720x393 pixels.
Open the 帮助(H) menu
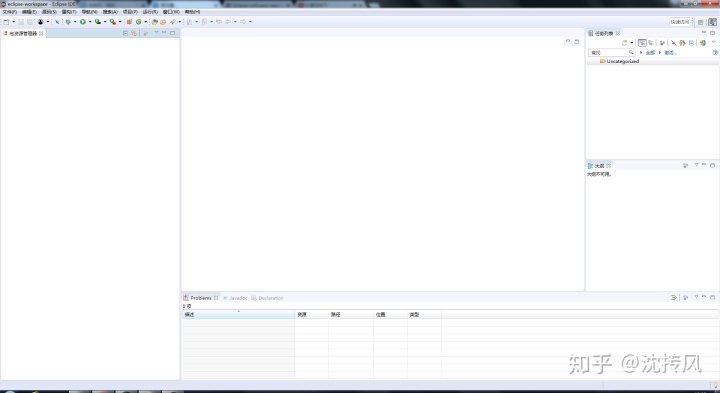coord(192,11)
